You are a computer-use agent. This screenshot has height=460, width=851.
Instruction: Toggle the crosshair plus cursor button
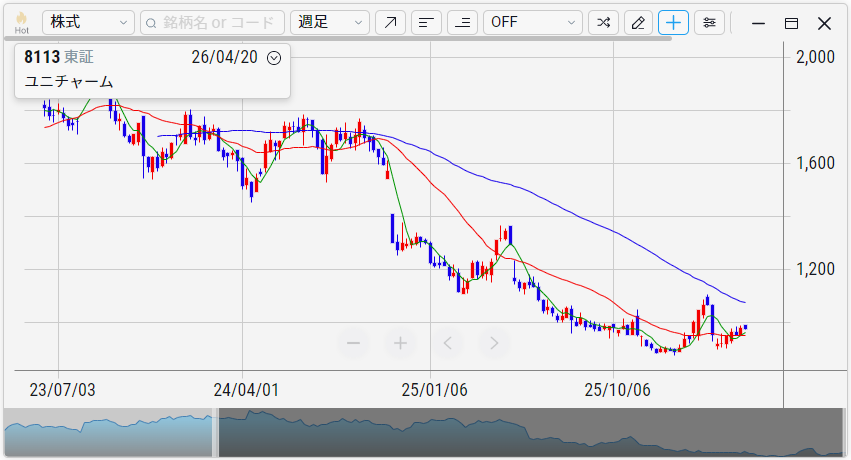pos(673,23)
